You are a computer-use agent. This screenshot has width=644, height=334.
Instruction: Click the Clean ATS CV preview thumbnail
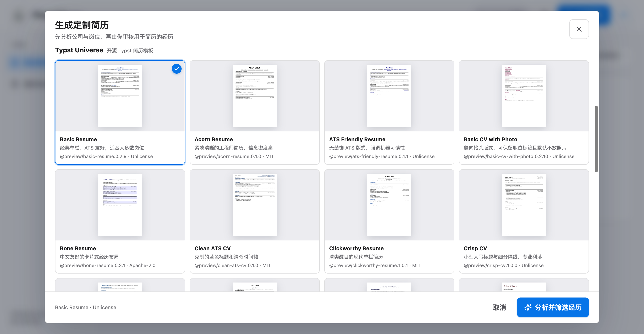pyautogui.click(x=254, y=205)
